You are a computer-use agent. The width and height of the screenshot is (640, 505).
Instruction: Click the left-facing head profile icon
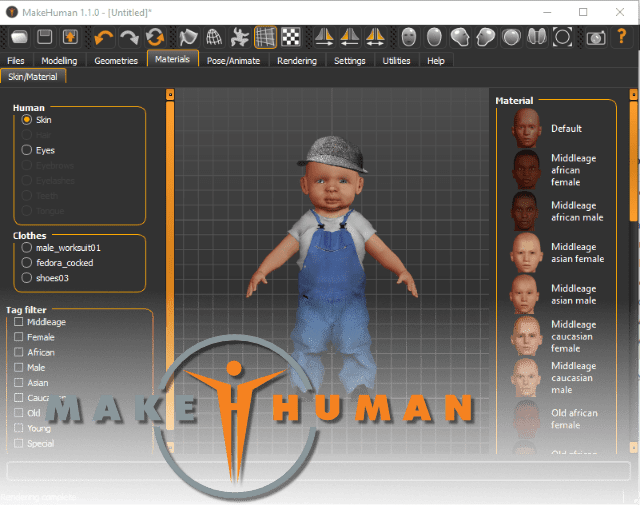[x=460, y=38]
